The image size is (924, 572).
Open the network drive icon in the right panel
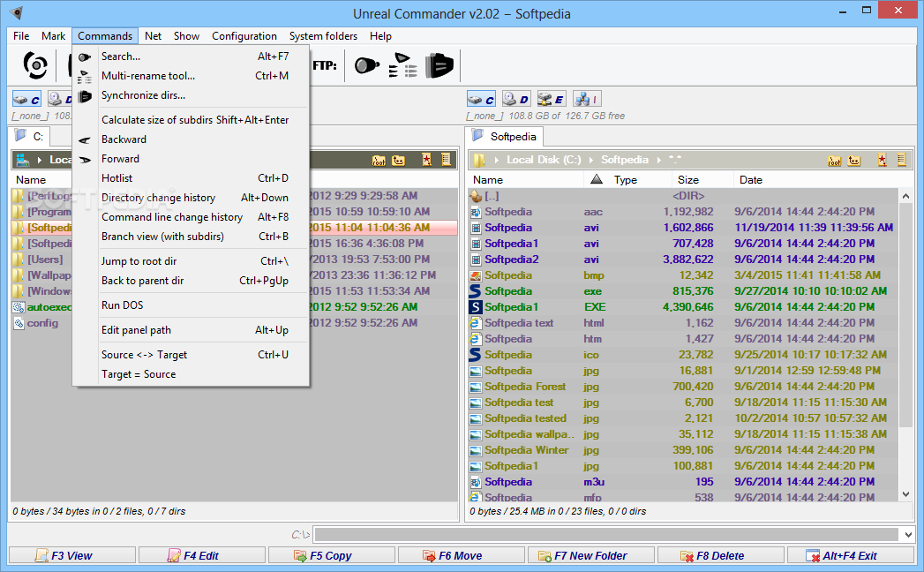point(586,99)
